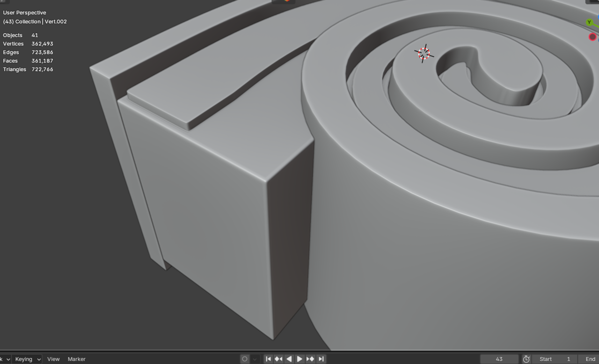Click the red negative X axis gizmo circle
Image resolution: width=599 pixels, height=364 pixels.
coord(592,37)
